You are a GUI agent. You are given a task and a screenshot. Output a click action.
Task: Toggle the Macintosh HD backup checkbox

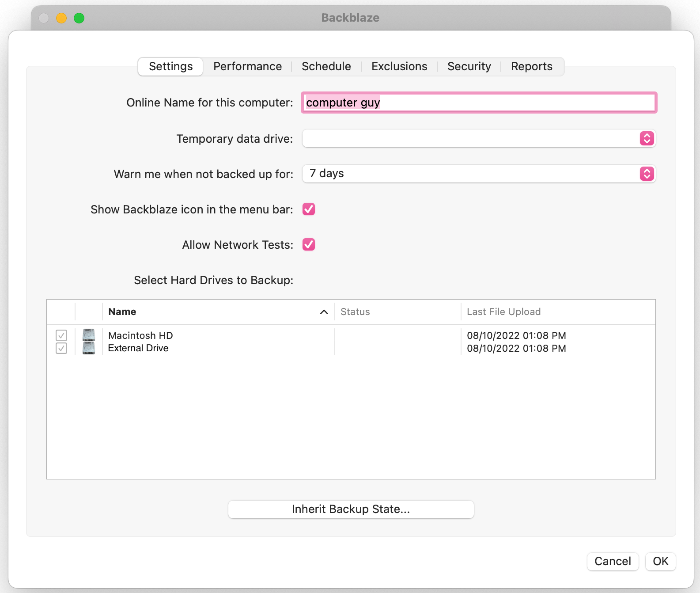tap(61, 335)
